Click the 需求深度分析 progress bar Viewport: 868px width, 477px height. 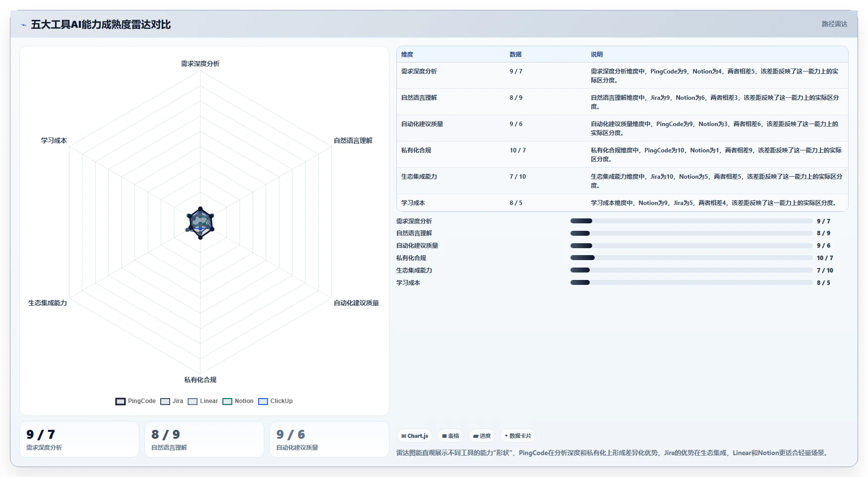tap(691, 221)
